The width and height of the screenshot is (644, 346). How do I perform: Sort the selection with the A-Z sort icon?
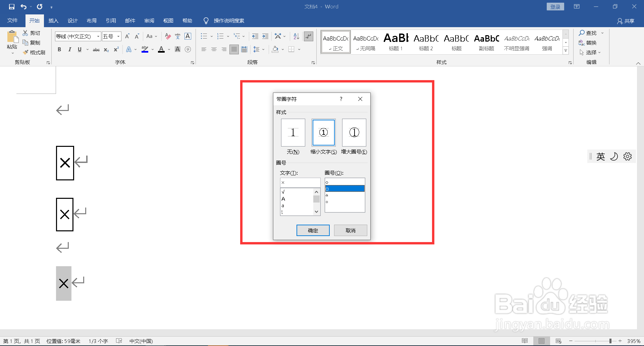tap(296, 36)
